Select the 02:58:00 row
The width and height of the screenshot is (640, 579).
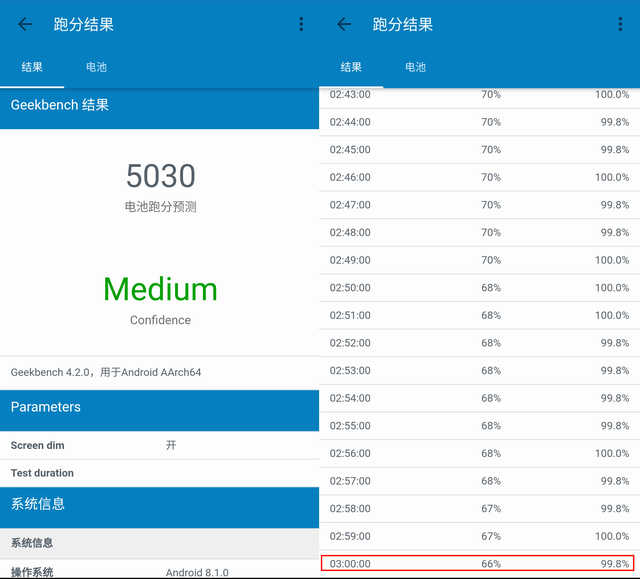pyautogui.click(x=480, y=508)
